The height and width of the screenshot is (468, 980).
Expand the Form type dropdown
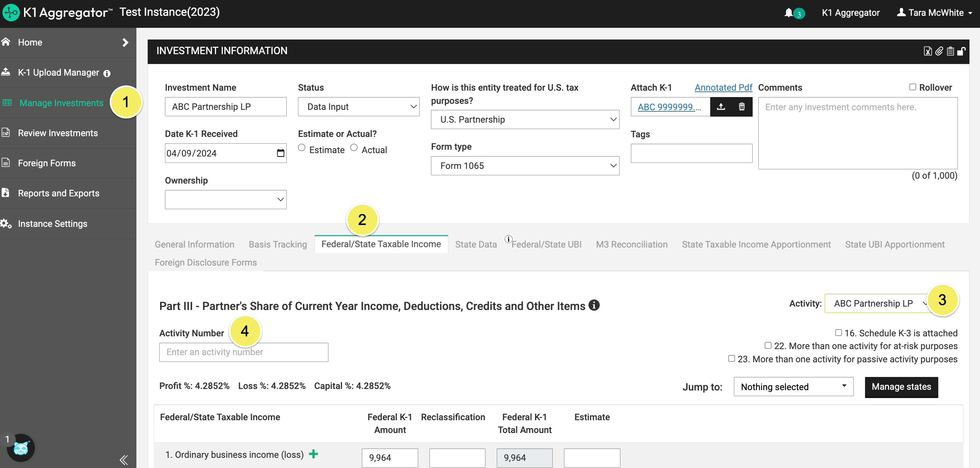pos(525,166)
